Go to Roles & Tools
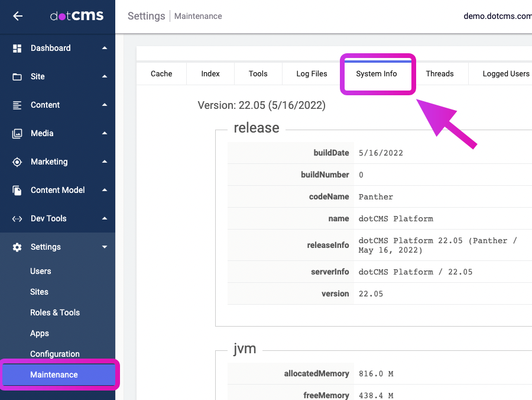 [x=55, y=313]
